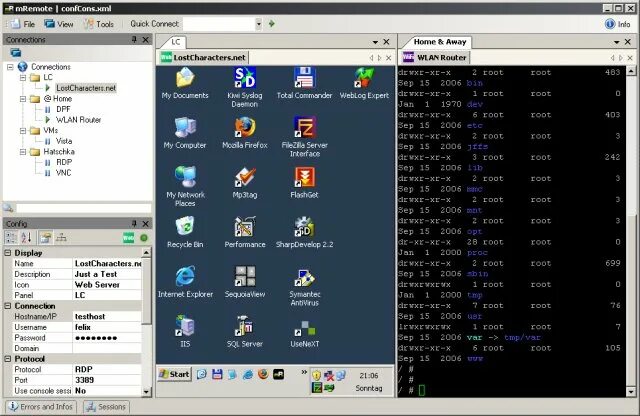This screenshot has height=416, width=640.
Task: Select the WLAN Router connection tab
Action: (x=435, y=58)
